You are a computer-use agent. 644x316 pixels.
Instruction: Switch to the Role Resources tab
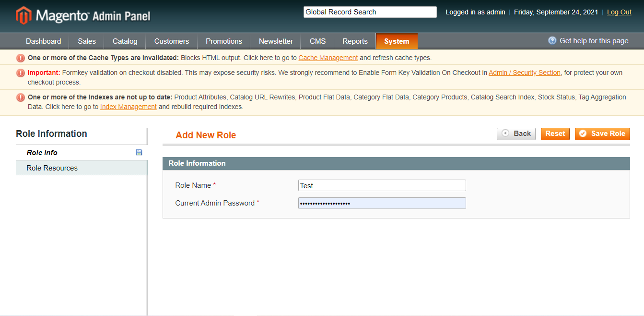52,168
